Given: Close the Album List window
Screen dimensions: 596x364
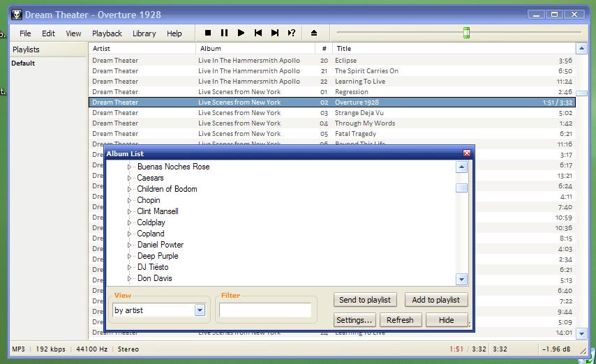Looking at the screenshot, I should tap(467, 153).
